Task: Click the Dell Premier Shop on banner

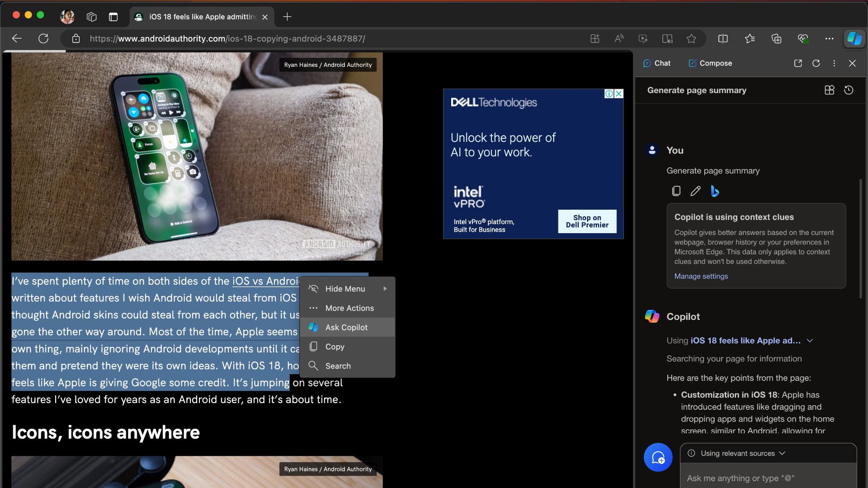Action: point(586,221)
